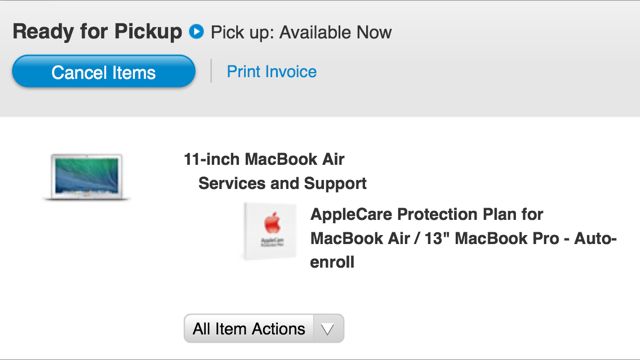Click the blue circular arrow icon

coord(196,31)
